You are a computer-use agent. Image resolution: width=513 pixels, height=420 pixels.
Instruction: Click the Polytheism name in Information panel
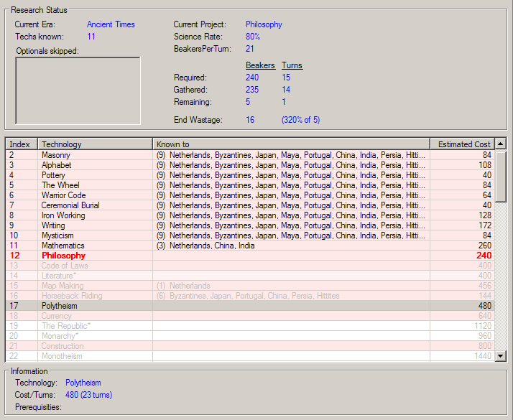(83, 383)
